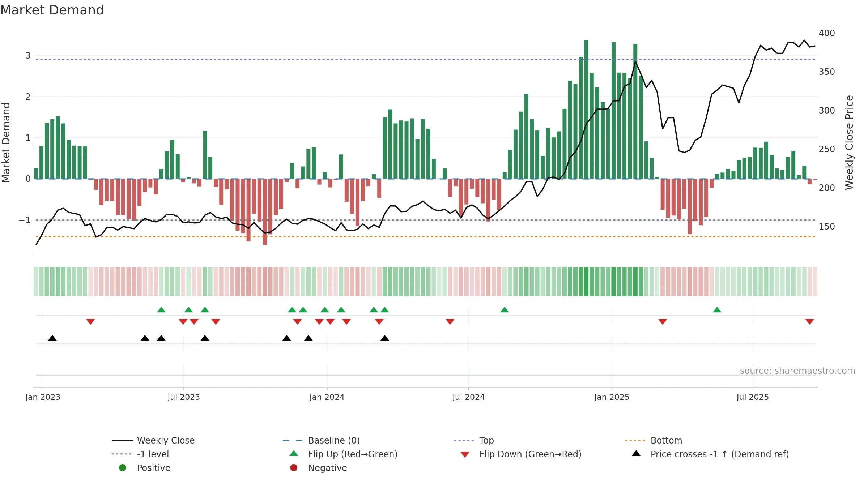Click the Negative legend label
The height and width of the screenshot is (488, 868).
(327, 468)
